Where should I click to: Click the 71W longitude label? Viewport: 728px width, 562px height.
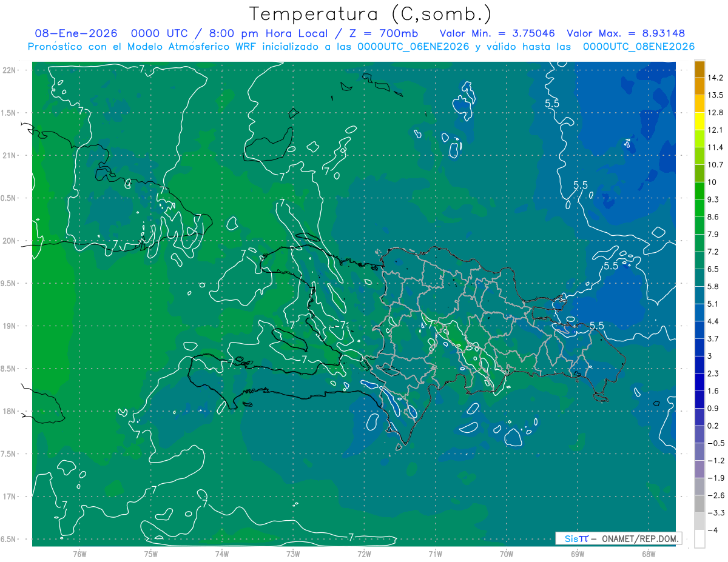tap(435, 554)
